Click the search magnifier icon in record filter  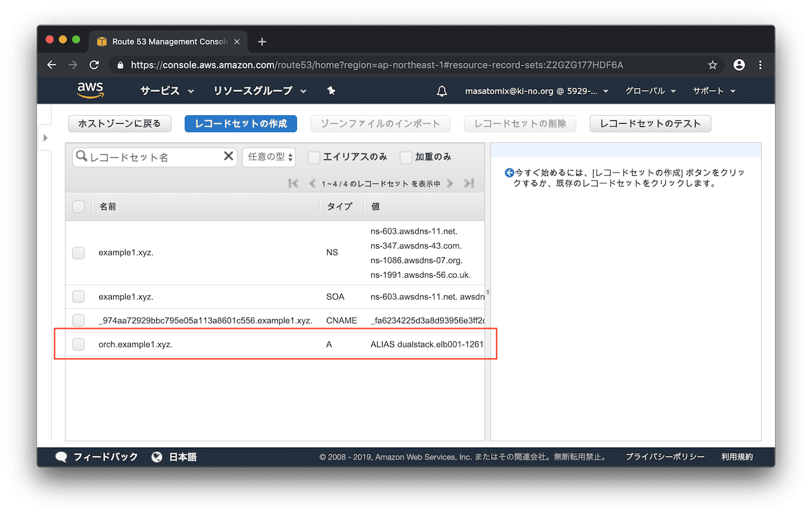[x=82, y=156]
